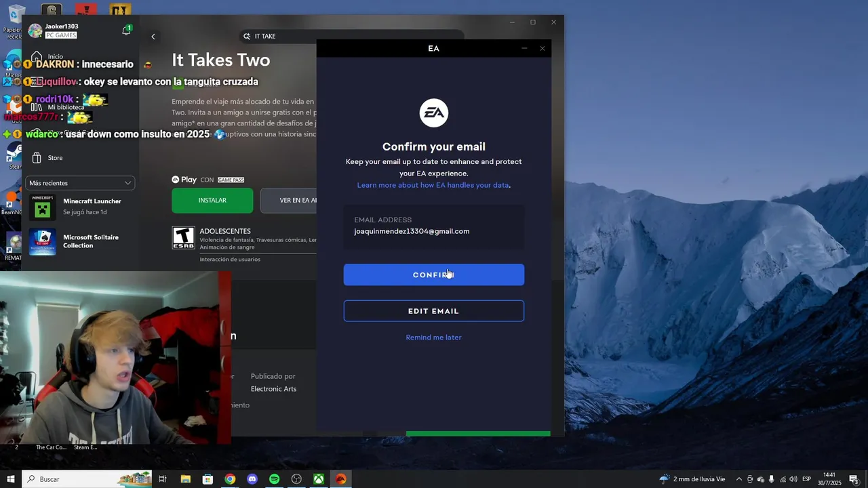Open the notifications bell in Xbox app
Screen dimensions: 868x488
pos(126,31)
